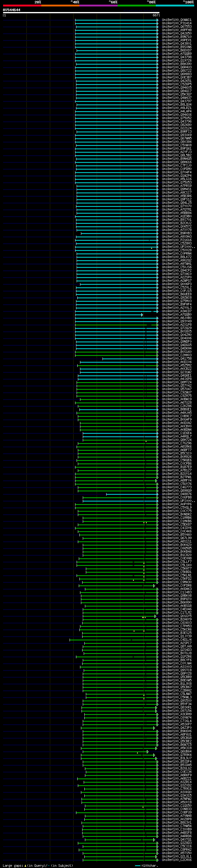This screenshot has height=868, width=197.
Task: Select UniRef100_C1QG50 label
Action: (177, 806)
